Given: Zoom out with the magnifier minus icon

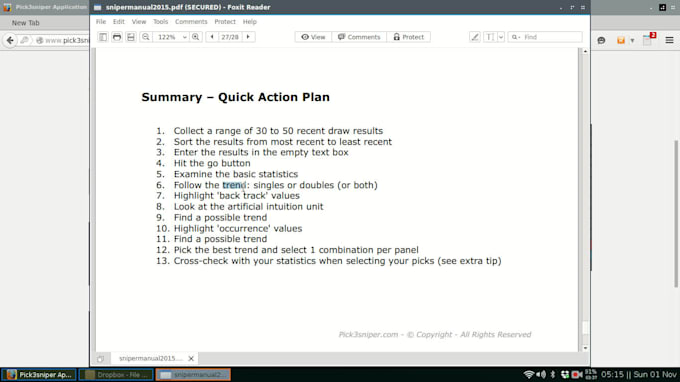Looking at the screenshot, I should coord(146,37).
